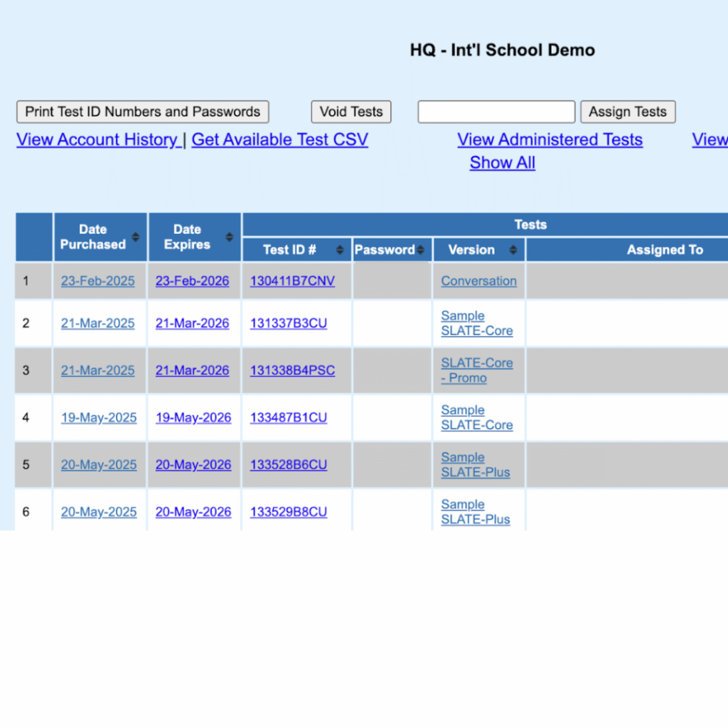Sort by Version column arrows
The image size is (728, 728).
[x=513, y=250]
